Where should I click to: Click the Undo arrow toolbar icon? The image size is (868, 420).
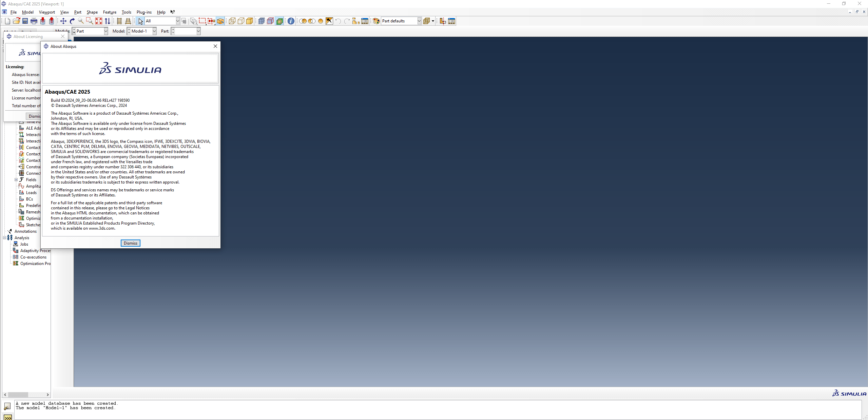pos(338,21)
